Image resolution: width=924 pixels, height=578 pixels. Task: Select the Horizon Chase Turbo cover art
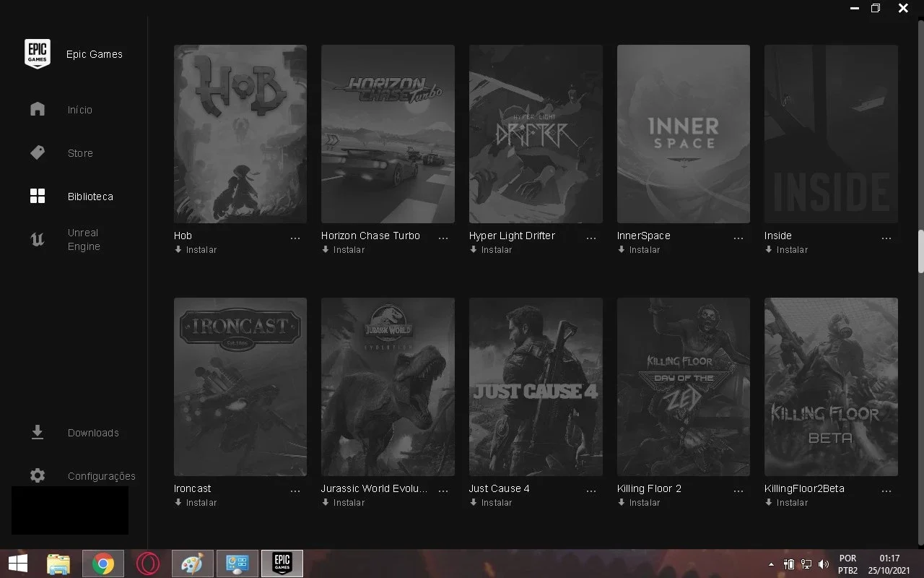[388, 134]
